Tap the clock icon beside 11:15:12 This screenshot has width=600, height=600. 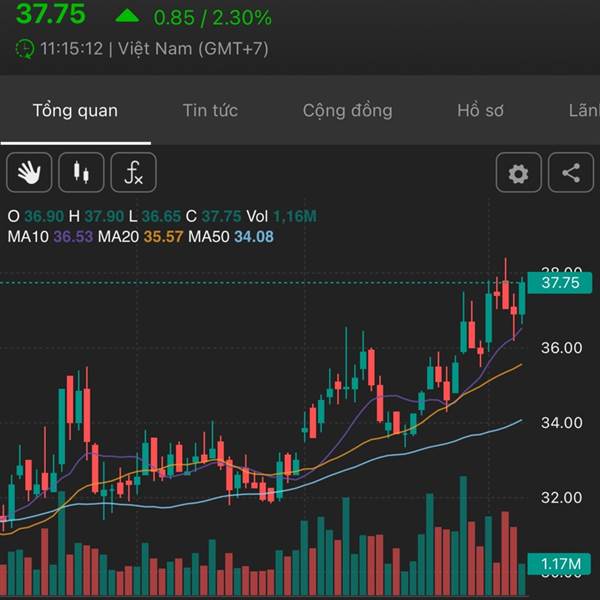[25, 49]
